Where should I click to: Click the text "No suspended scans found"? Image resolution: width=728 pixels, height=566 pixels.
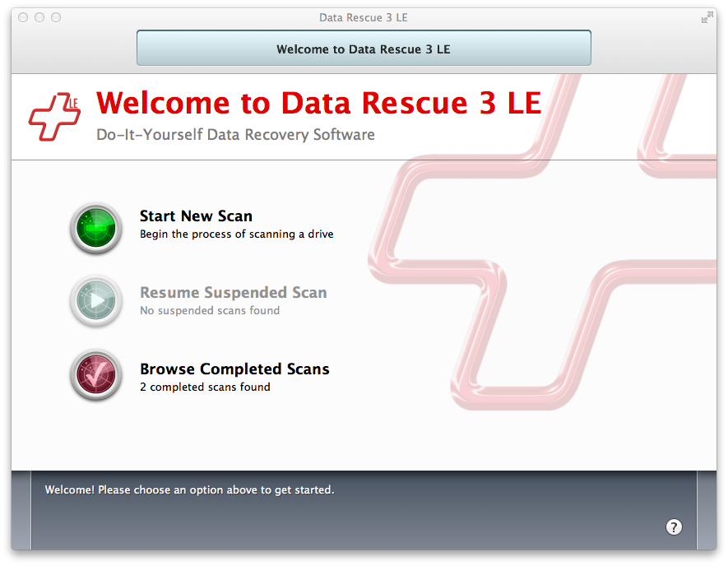(210, 310)
